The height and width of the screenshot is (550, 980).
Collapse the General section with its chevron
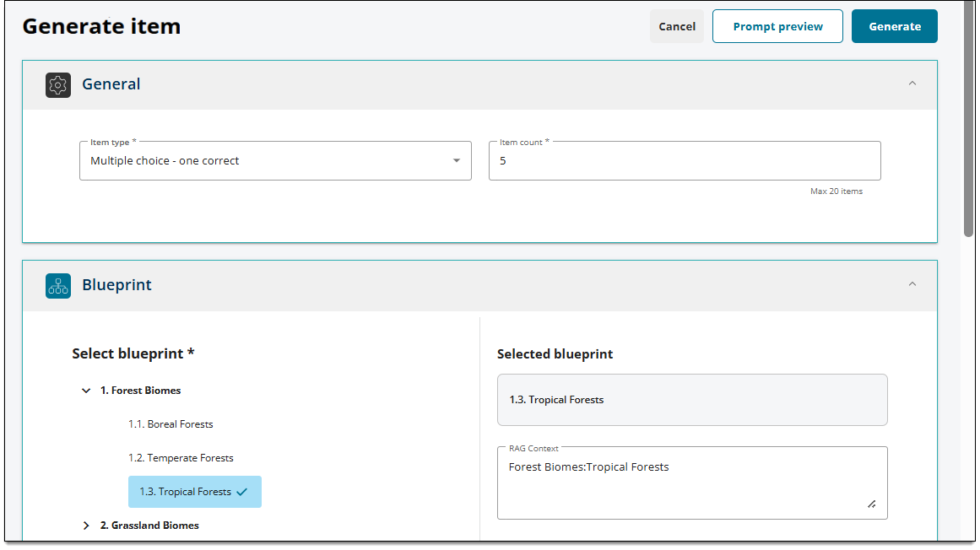pos(912,84)
